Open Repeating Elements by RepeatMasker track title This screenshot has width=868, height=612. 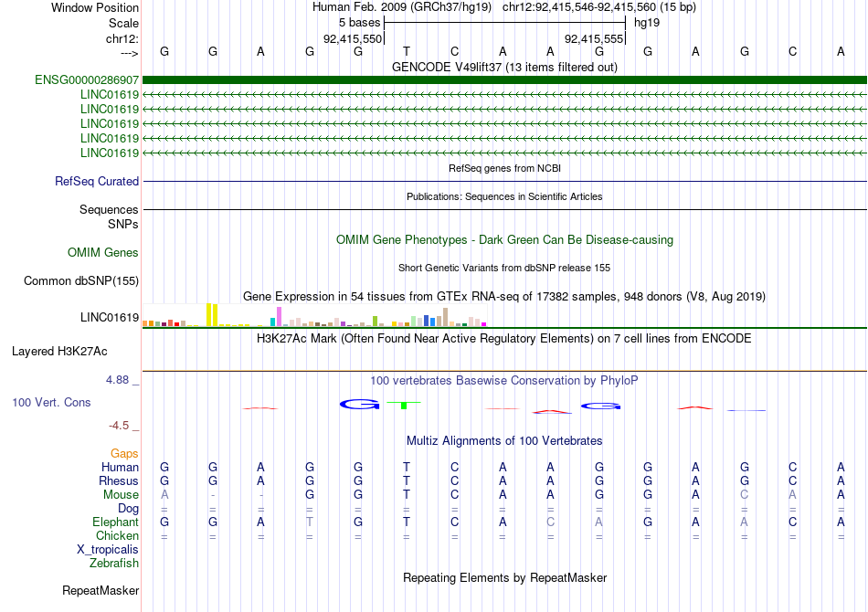tap(504, 577)
